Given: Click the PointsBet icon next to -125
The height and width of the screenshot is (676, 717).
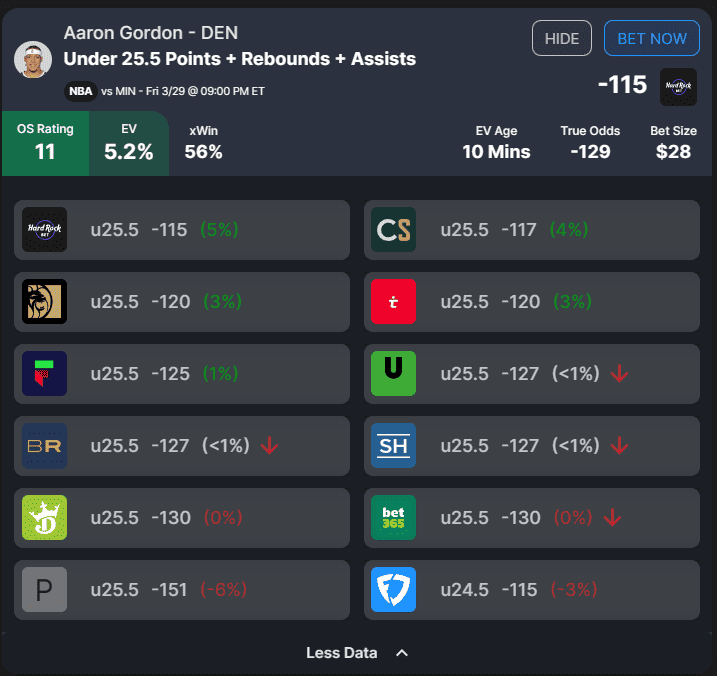Looking at the screenshot, I should 44,373.
